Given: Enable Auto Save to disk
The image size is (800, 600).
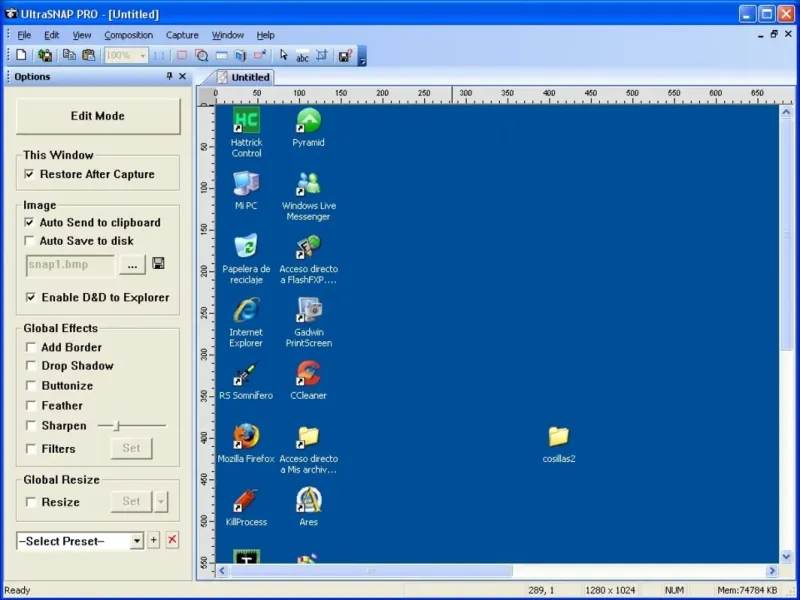Looking at the screenshot, I should click(x=30, y=241).
